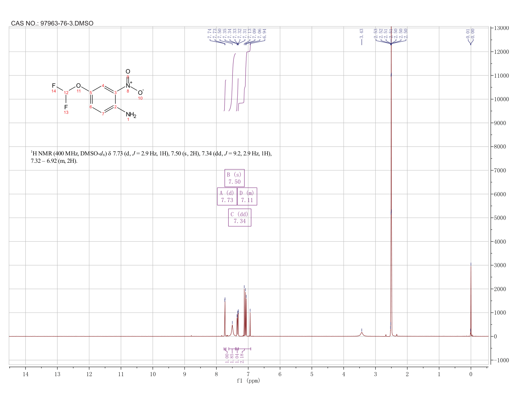The height and width of the screenshot is (411, 532).
Task: Click the integral curve above the aromatic peaks
Action: pos(238,77)
